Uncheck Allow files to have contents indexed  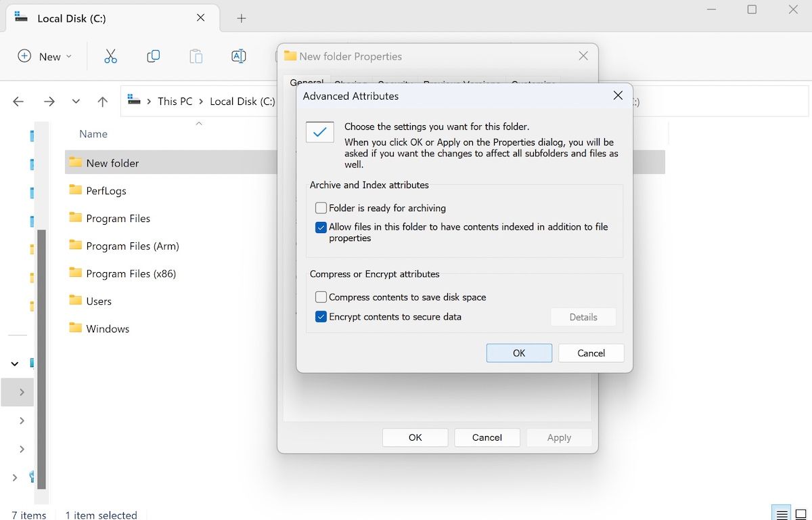[321, 227]
